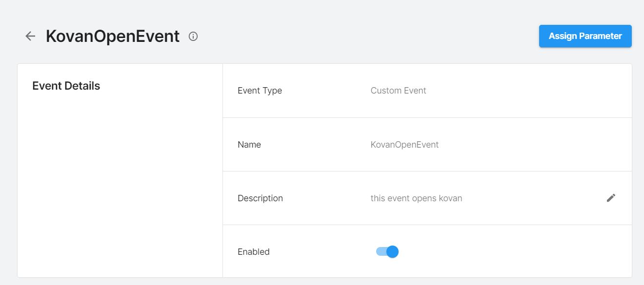
Task: Open the info tooltip beside KovanOpenEvent
Action: tap(193, 36)
